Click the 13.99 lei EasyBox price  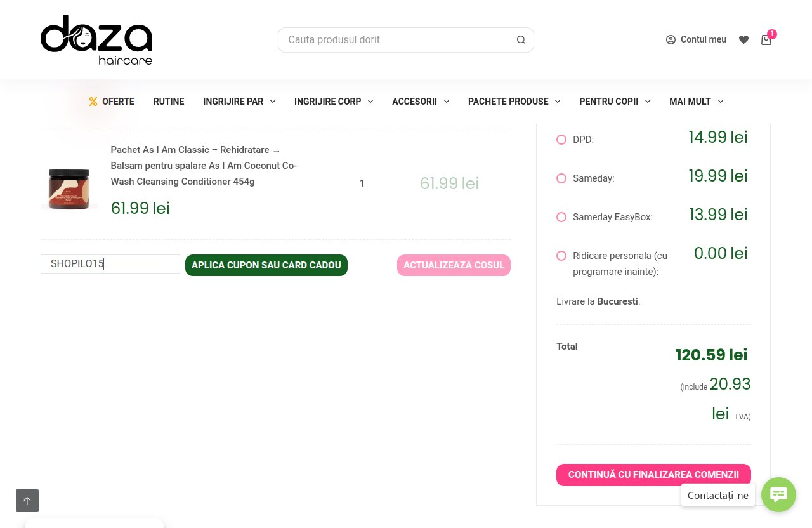tap(718, 214)
